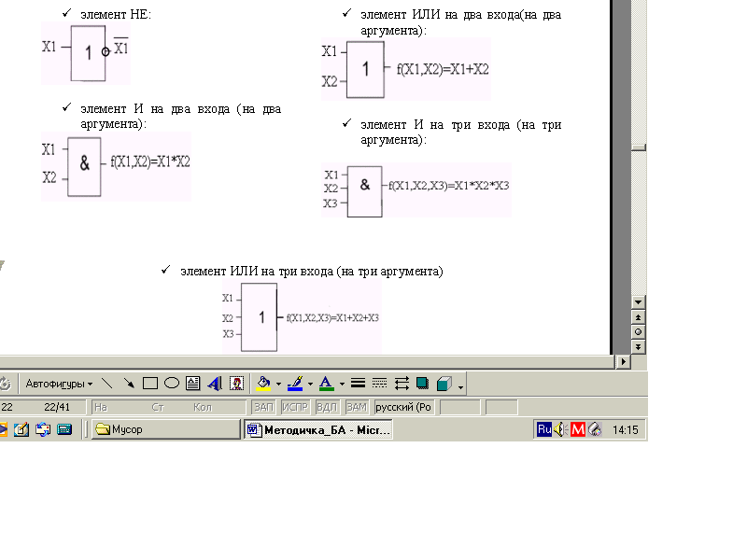Click the horizontal scrollbar right arrow

(623, 362)
